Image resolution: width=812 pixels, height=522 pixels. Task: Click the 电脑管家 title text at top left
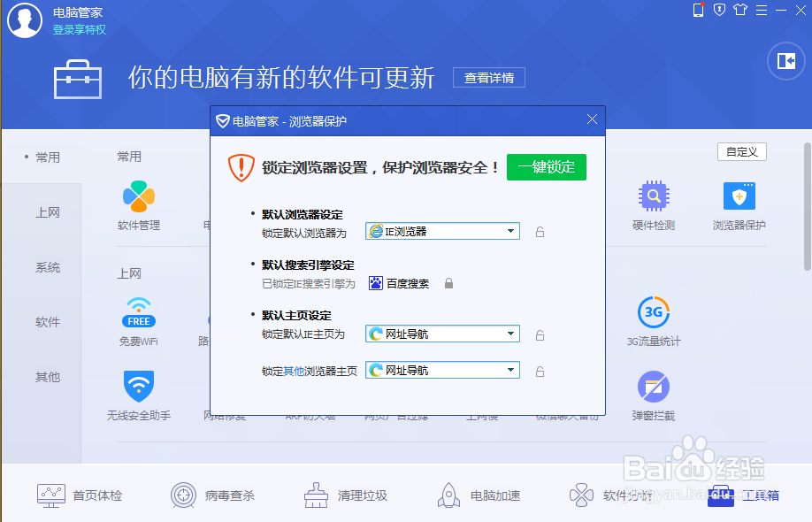click(x=78, y=12)
